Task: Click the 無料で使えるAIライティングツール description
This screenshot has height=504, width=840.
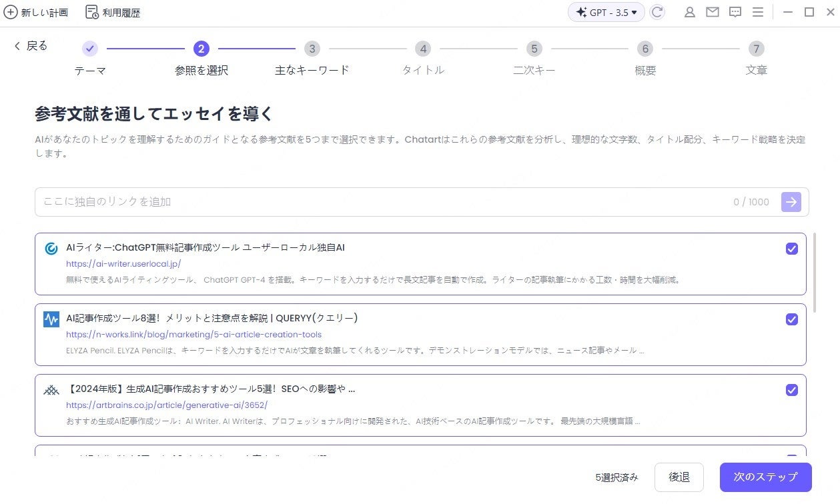Action: tap(373, 280)
